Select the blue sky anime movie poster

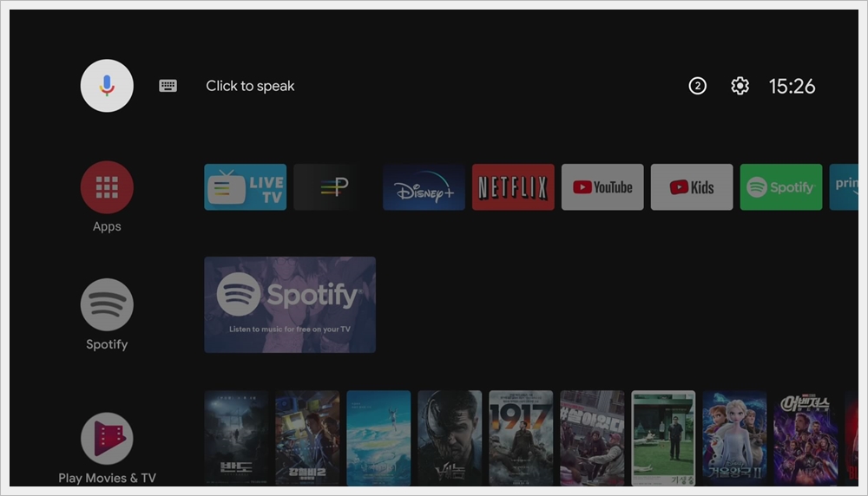(378, 439)
